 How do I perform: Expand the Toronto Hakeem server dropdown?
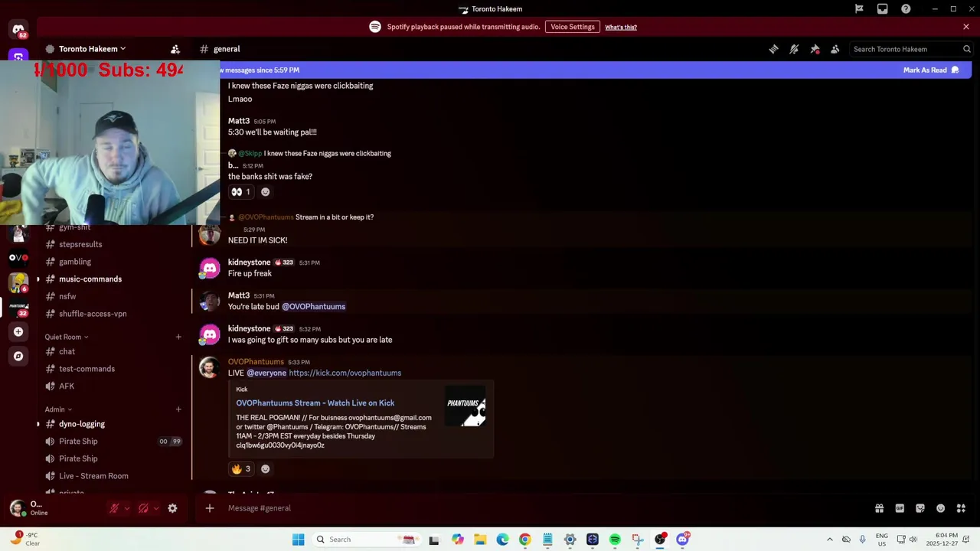pyautogui.click(x=92, y=49)
